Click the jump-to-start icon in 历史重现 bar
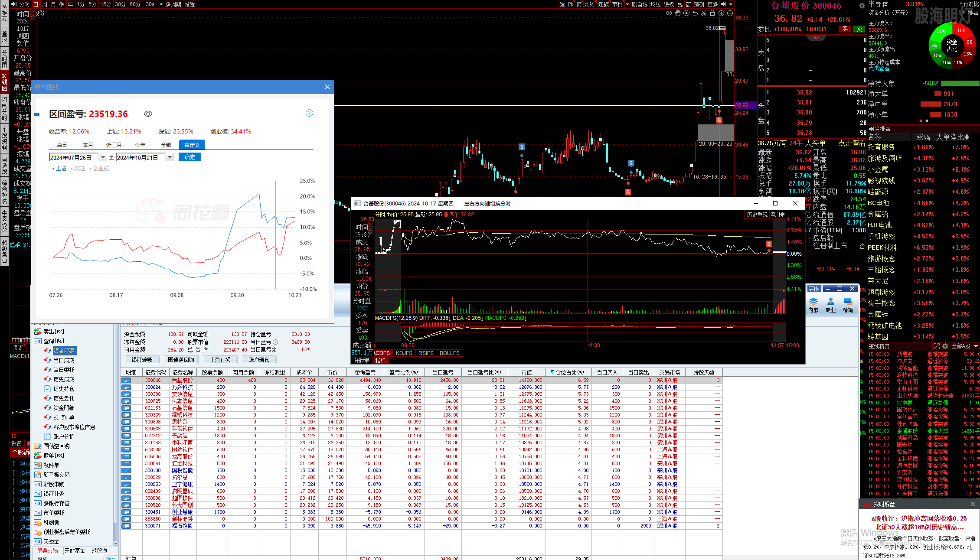980x560 pixels. 782,215
